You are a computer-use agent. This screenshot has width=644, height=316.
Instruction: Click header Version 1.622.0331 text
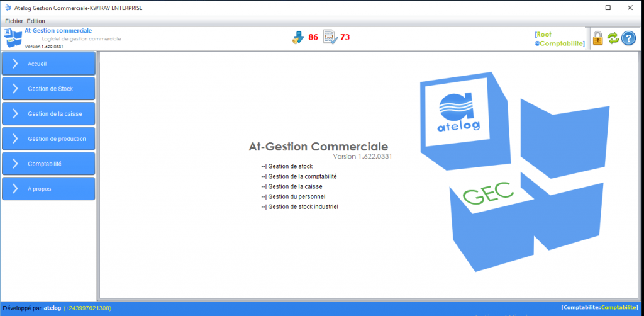[44, 47]
